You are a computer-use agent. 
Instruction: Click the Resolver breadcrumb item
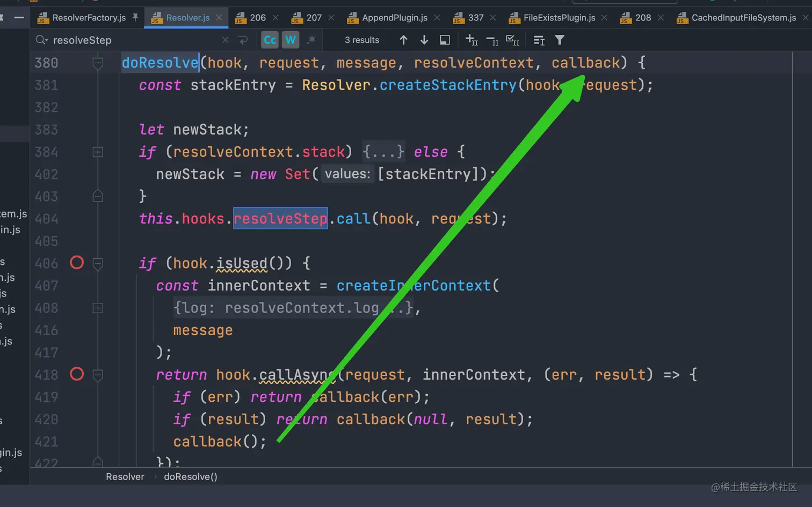[x=125, y=477]
